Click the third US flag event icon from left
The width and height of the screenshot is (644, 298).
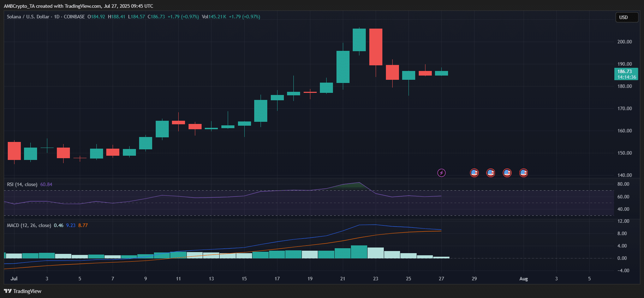(507, 173)
